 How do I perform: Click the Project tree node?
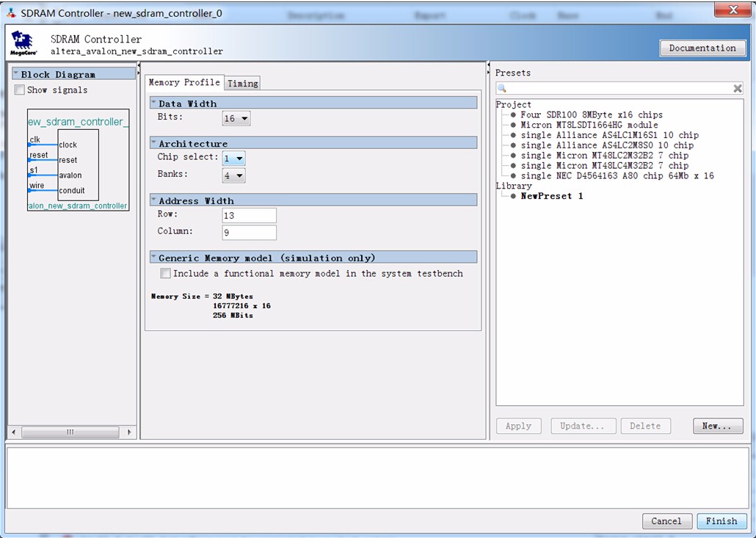[514, 105]
